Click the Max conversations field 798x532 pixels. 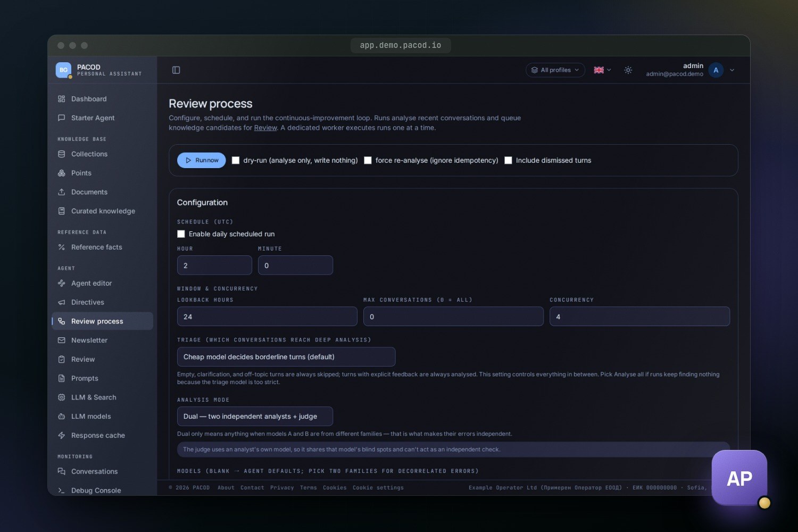453,317
